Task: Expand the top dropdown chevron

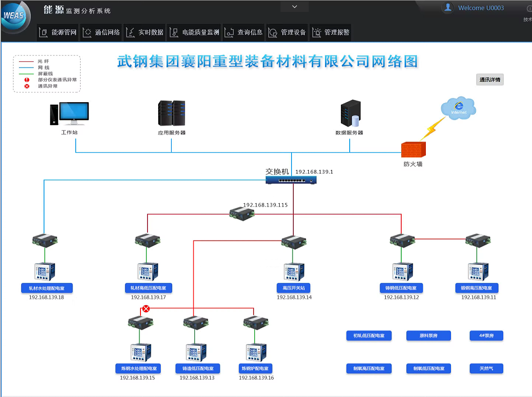Action: coord(295,7)
